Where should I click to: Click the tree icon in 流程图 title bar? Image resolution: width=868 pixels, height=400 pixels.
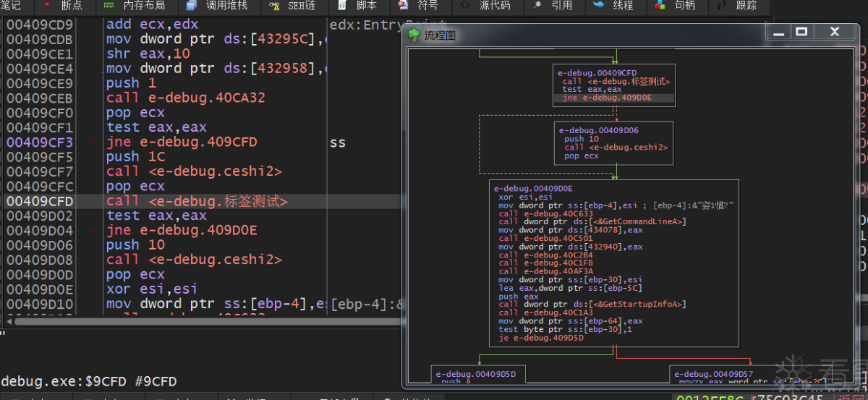pyautogui.click(x=414, y=35)
